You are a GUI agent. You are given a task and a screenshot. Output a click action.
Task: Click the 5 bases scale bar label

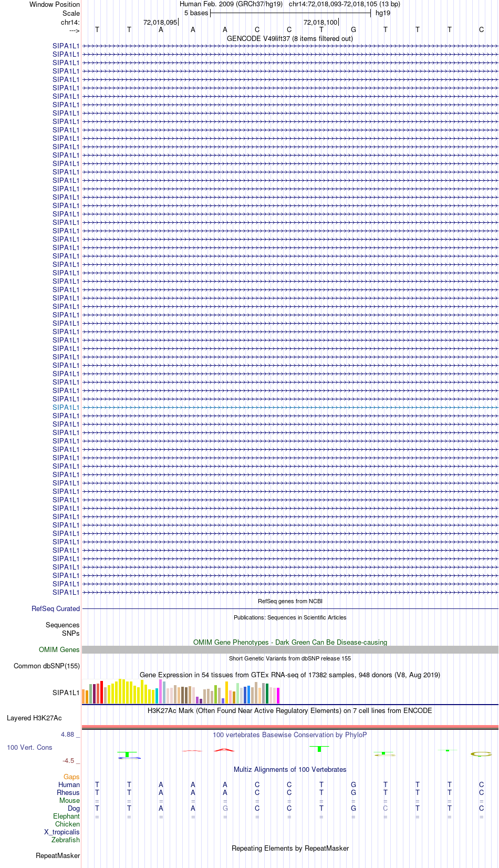(196, 13)
